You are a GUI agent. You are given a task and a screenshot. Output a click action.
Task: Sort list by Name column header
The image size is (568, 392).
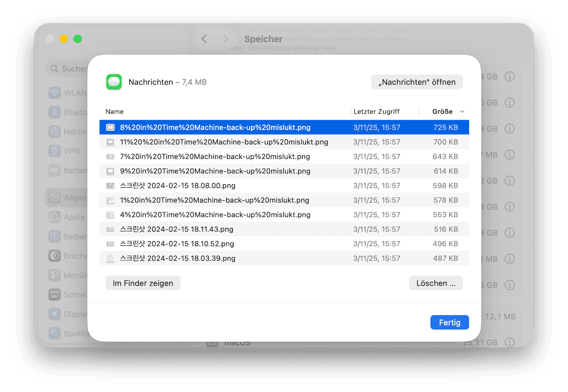pyautogui.click(x=114, y=111)
